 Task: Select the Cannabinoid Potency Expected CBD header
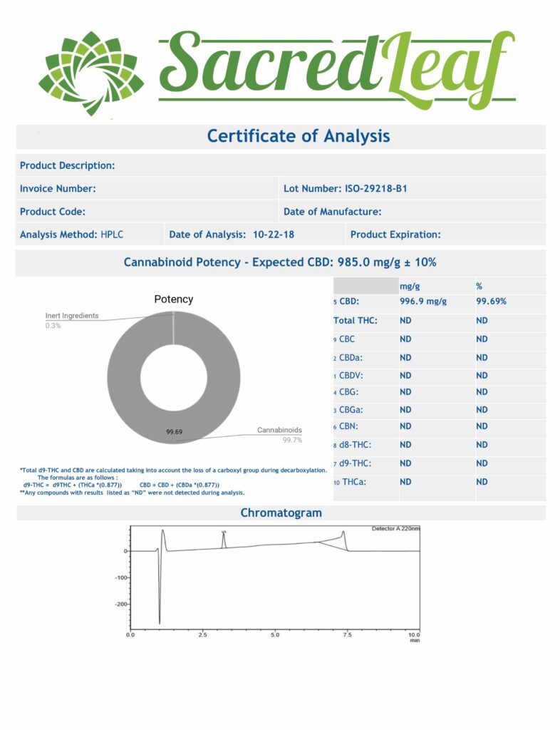tap(280, 262)
